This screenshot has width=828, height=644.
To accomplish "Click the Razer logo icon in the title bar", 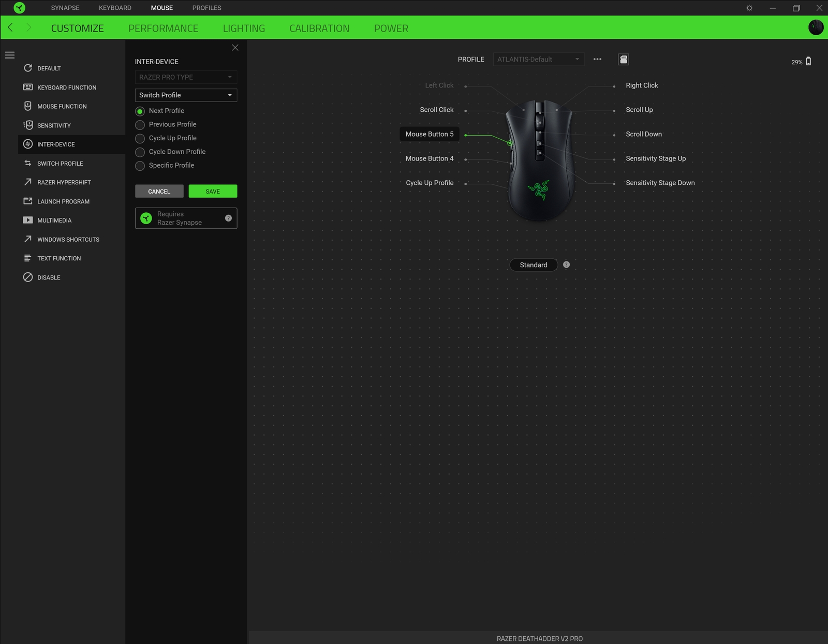I will [19, 8].
